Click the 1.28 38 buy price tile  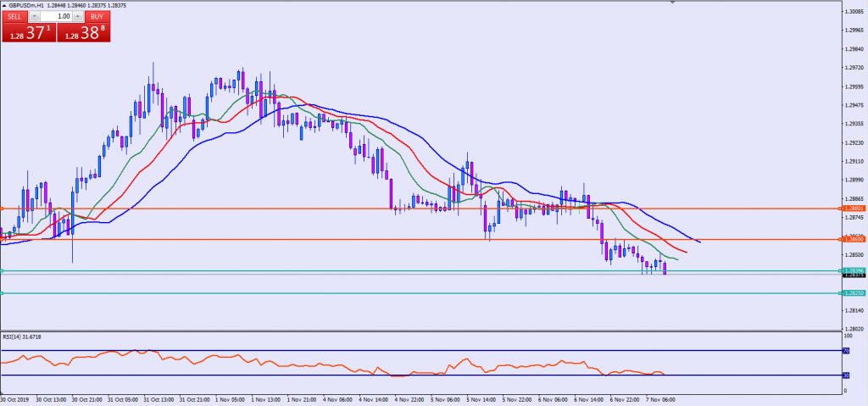pos(83,33)
